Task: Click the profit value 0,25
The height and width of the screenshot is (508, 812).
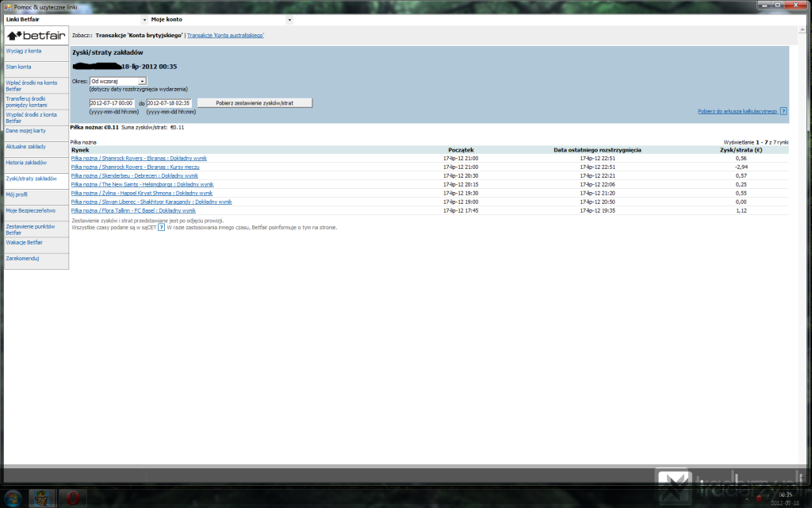Action: click(741, 185)
